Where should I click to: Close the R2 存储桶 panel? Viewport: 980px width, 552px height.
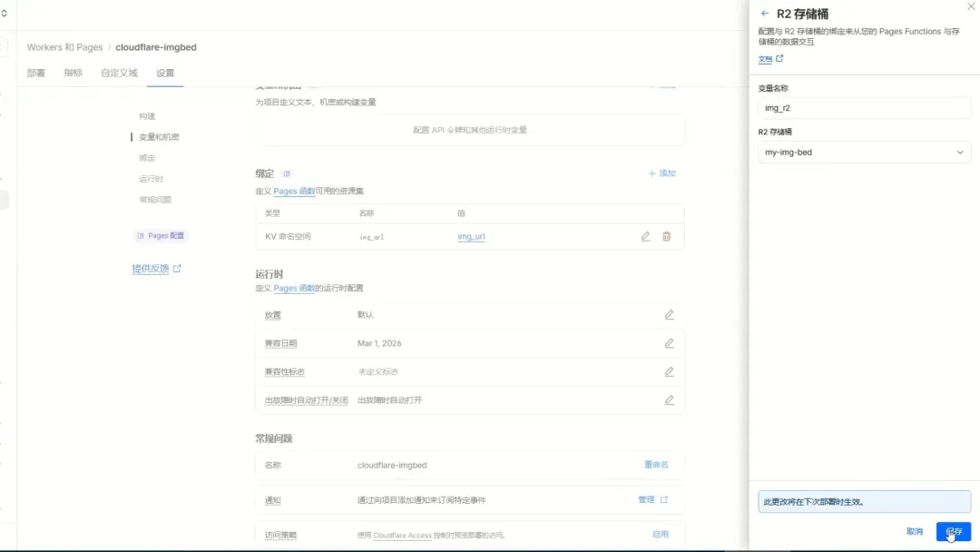pyautogui.click(x=970, y=7)
